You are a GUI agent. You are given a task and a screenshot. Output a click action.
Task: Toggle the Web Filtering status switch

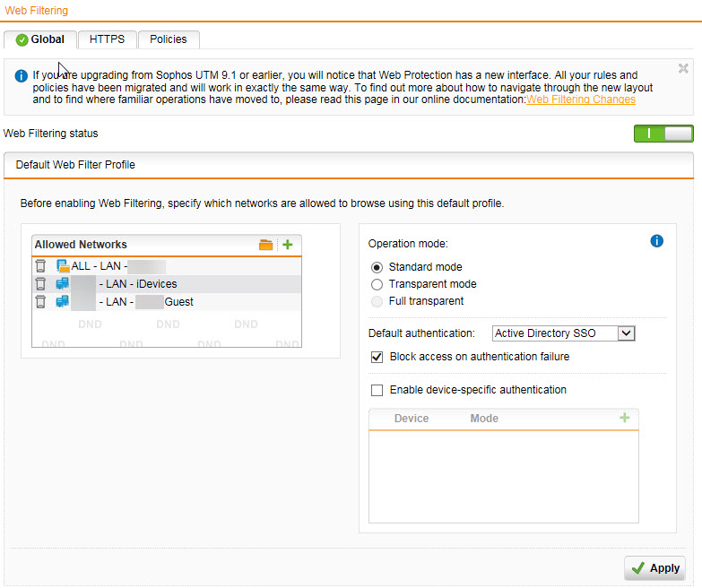[x=663, y=134]
